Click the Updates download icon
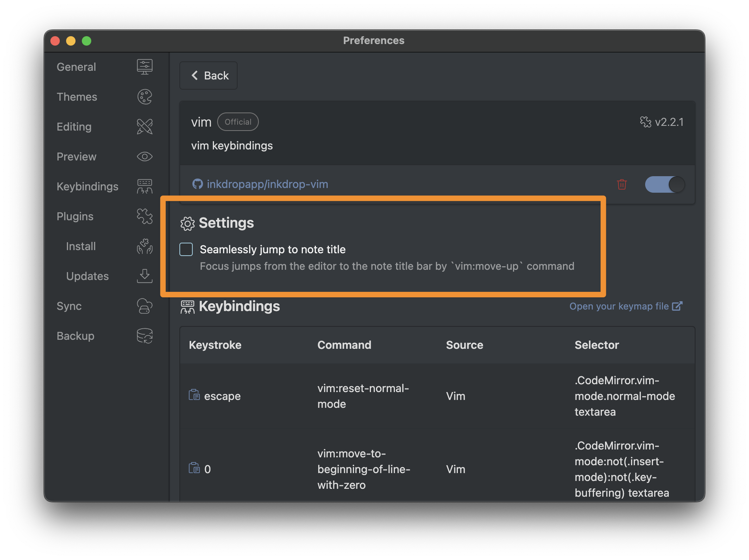This screenshot has width=749, height=560. click(x=144, y=276)
